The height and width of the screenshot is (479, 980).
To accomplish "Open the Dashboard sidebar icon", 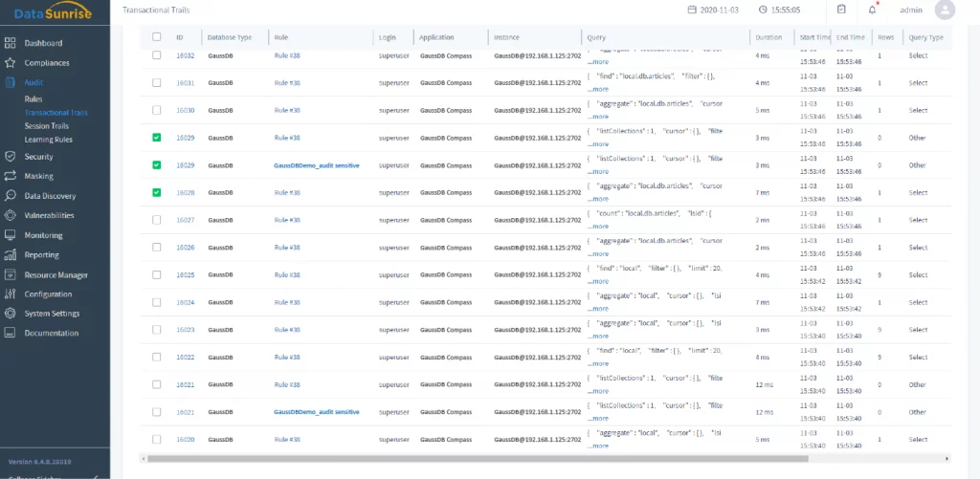I will (10, 43).
